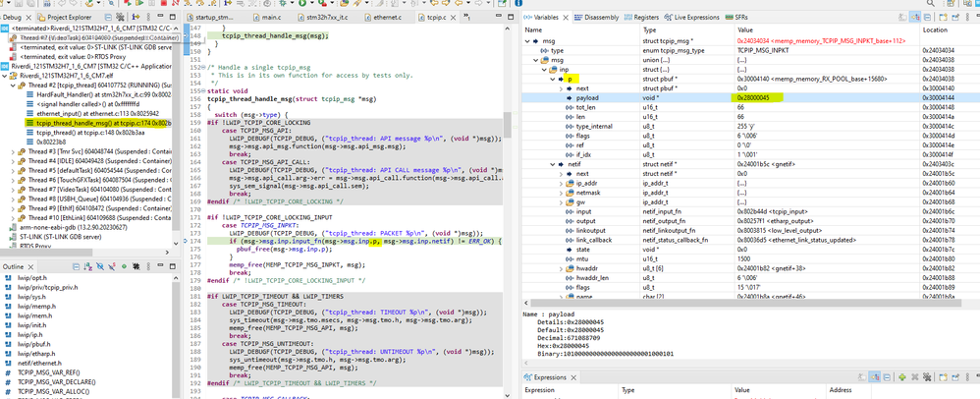Collapse the inp struct in Variables
The width and height of the screenshot is (980, 399).
[544, 70]
